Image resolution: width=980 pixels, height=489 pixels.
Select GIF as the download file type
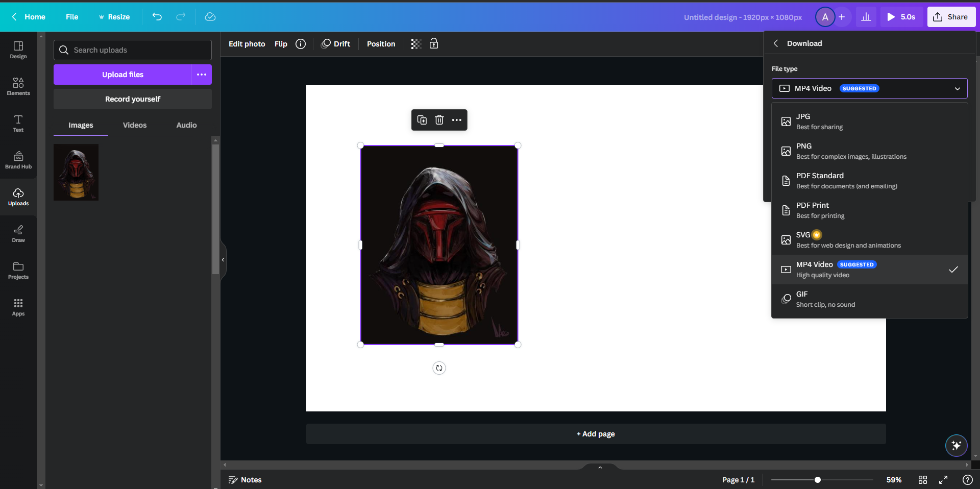pos(869,299)
